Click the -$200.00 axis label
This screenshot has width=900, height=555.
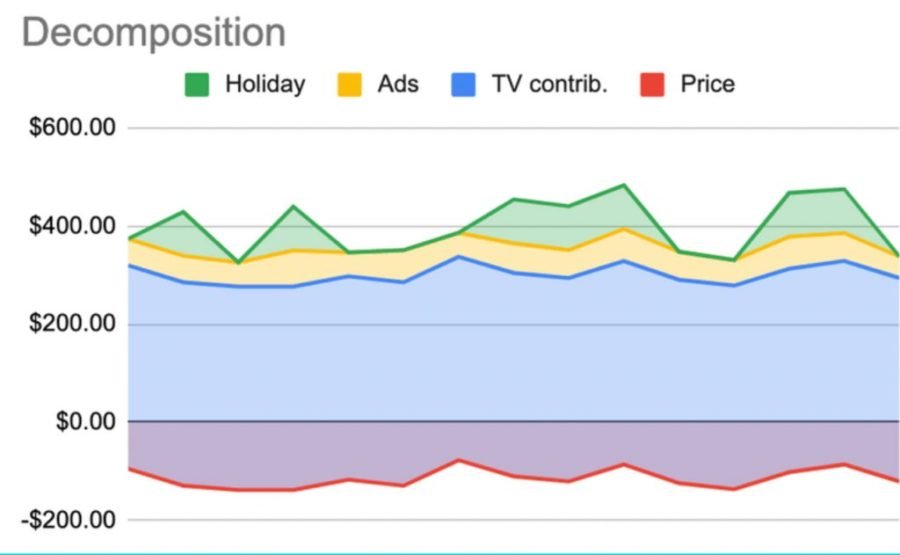point(68,520)
